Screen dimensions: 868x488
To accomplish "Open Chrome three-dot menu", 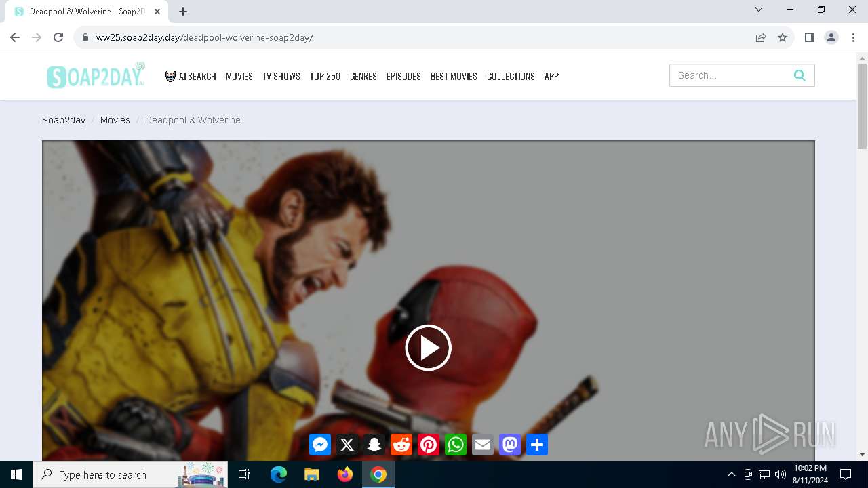I will (853, 37).
